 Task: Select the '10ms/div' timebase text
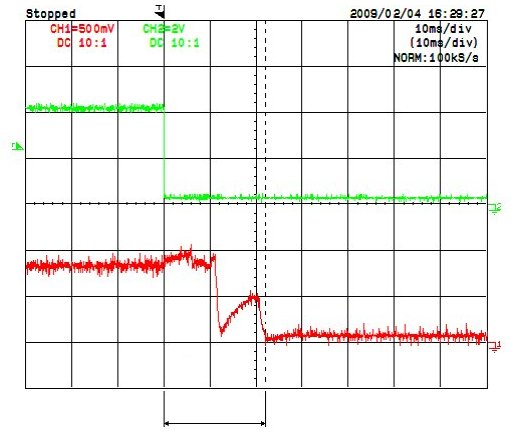[443, 29]
